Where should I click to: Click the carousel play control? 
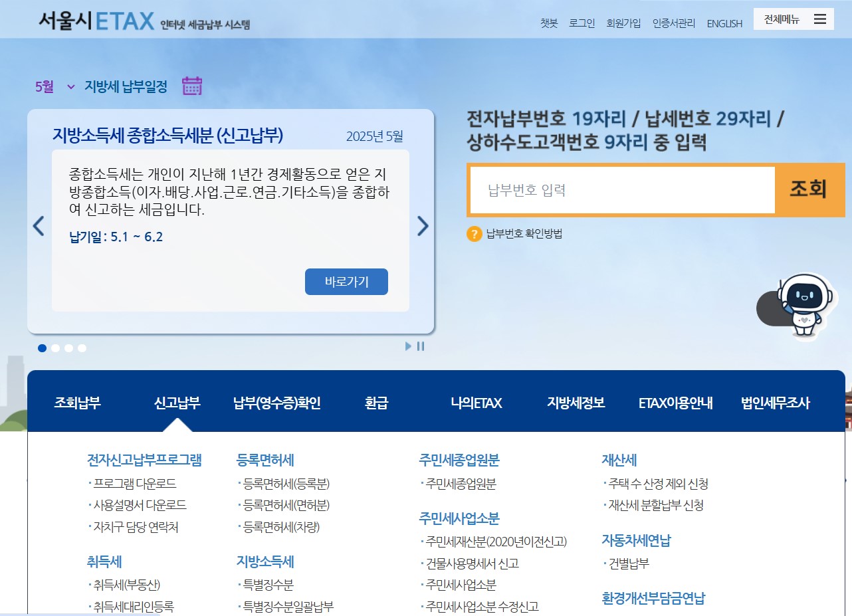[x=407, y=346]
